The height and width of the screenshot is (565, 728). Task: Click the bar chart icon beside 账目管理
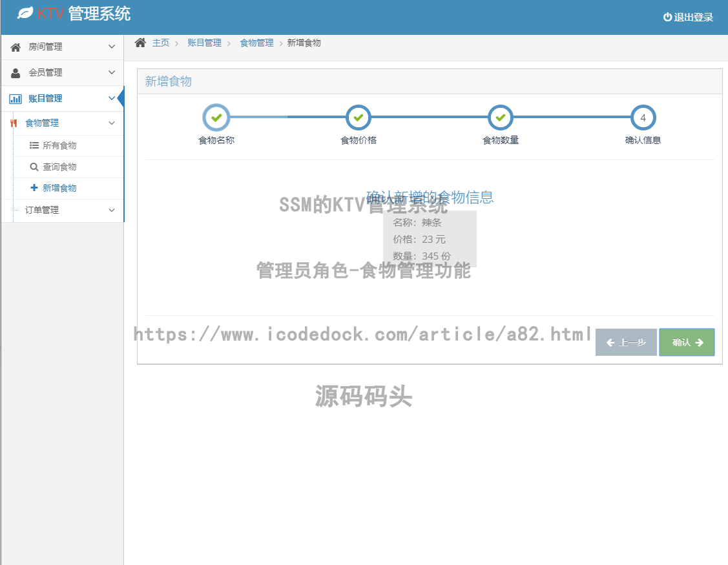[x=16, y=98]
